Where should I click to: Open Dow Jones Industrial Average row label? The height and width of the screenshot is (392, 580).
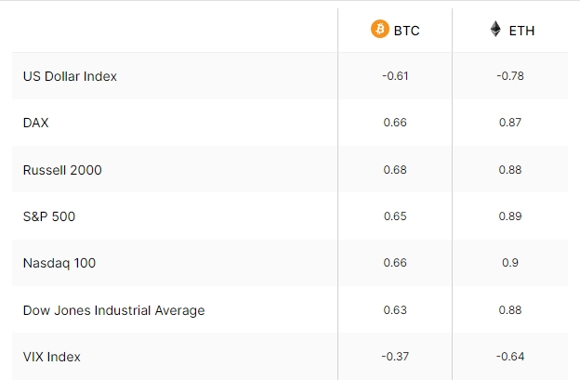(x=113, y=310)
